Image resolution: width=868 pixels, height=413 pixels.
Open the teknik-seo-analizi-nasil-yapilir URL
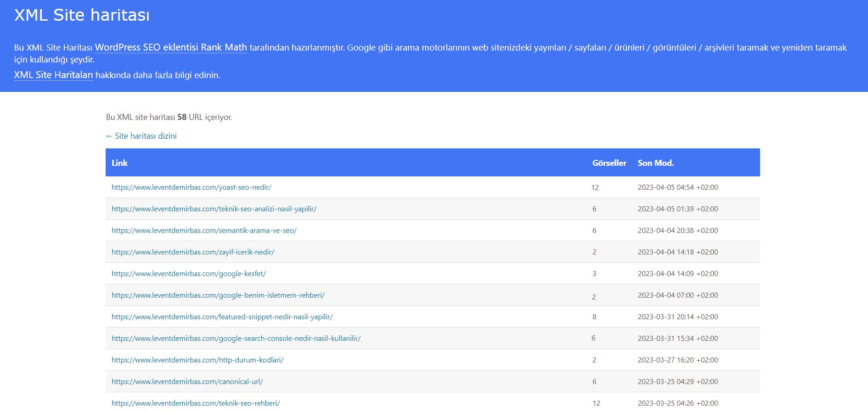point(214,209)
